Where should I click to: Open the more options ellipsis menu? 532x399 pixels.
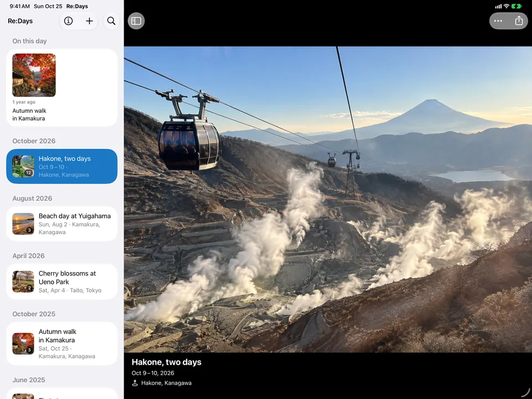498,21
